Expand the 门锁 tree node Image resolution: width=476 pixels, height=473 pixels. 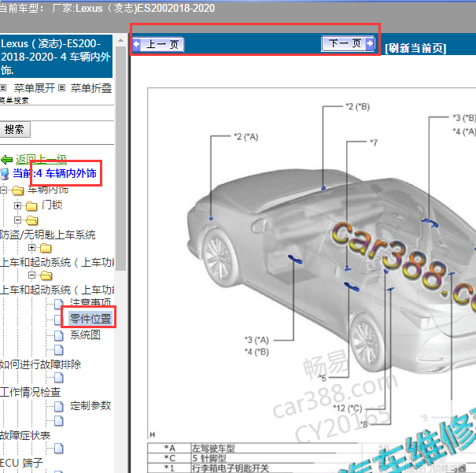pos(17,205)
